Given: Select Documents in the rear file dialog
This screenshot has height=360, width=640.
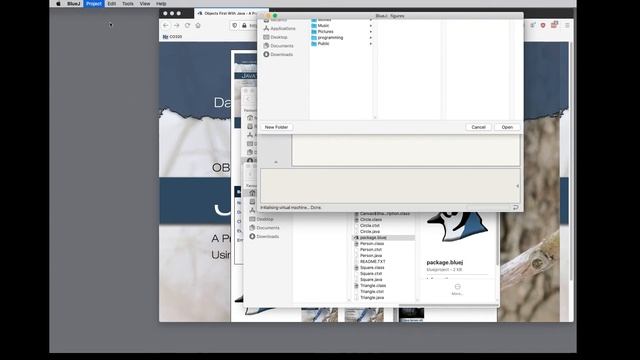Looking at the screenshot, I should (264, 228).
